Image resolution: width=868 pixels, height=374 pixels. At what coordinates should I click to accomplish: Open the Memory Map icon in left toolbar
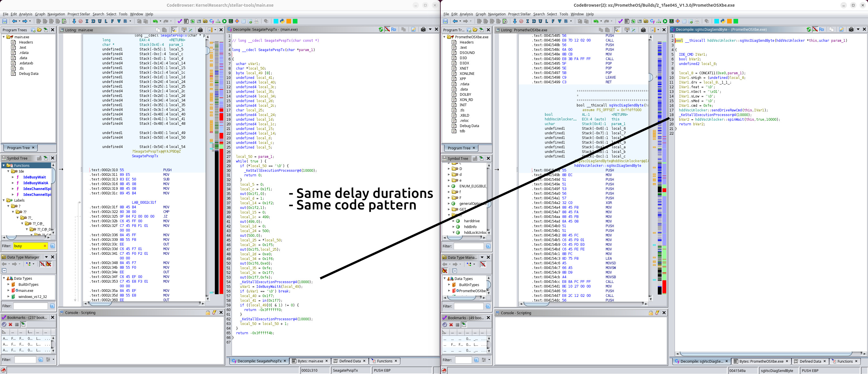[x=231, y=21]
